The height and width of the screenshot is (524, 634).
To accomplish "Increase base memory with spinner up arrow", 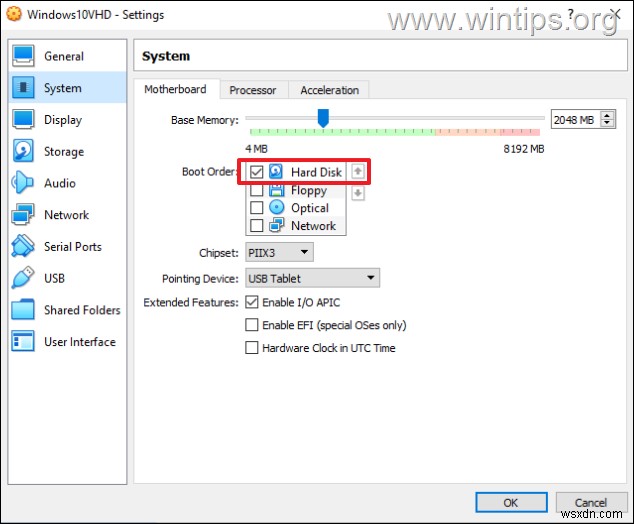I will [607, 116].
